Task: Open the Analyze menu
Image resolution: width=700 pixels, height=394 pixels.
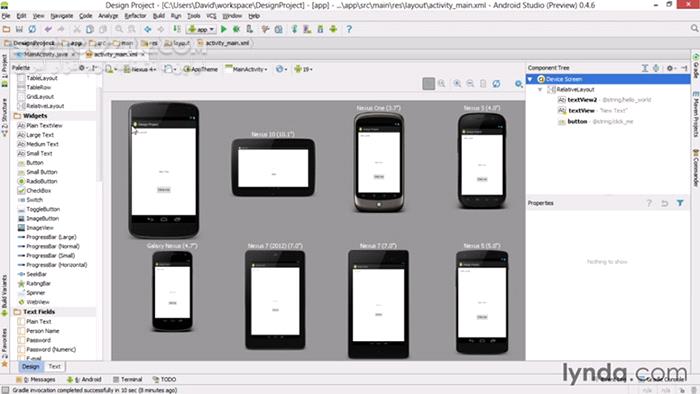Action: pyautogui.click(x=108, y=16)
